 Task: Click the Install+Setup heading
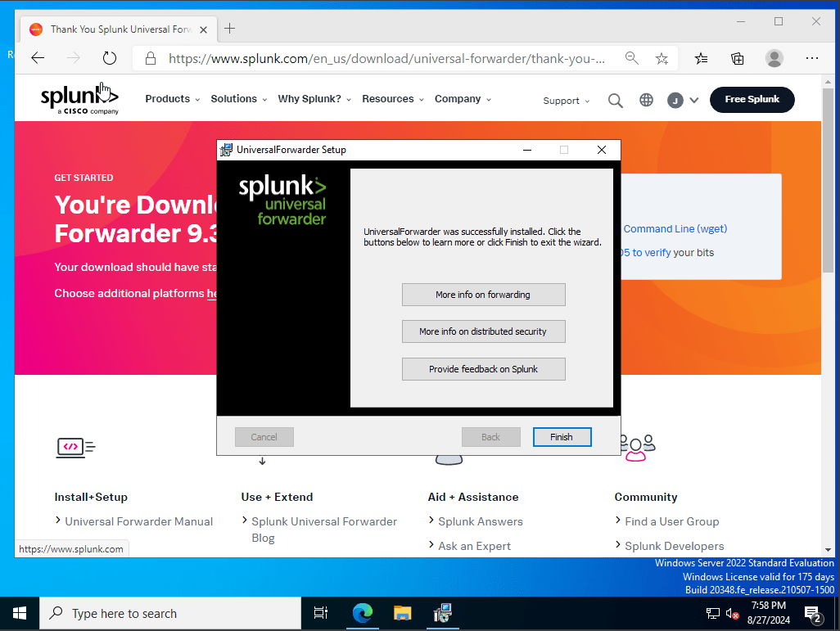point(91,497)
